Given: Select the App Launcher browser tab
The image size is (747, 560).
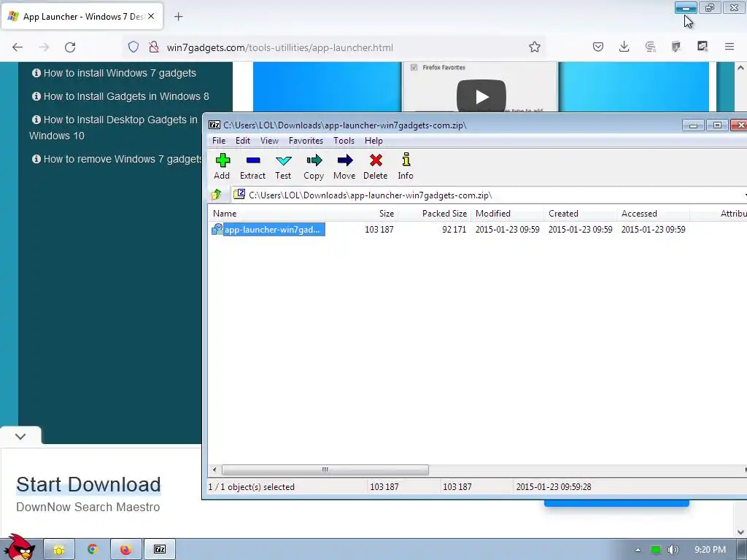Looking at the screenshot, I should tap(82, 17).
